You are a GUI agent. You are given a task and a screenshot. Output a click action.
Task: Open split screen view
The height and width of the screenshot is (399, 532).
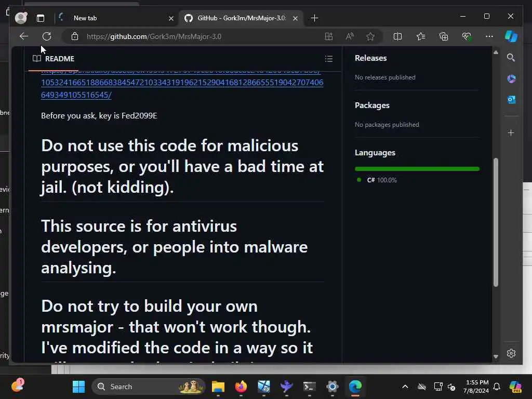coord(397,36)
